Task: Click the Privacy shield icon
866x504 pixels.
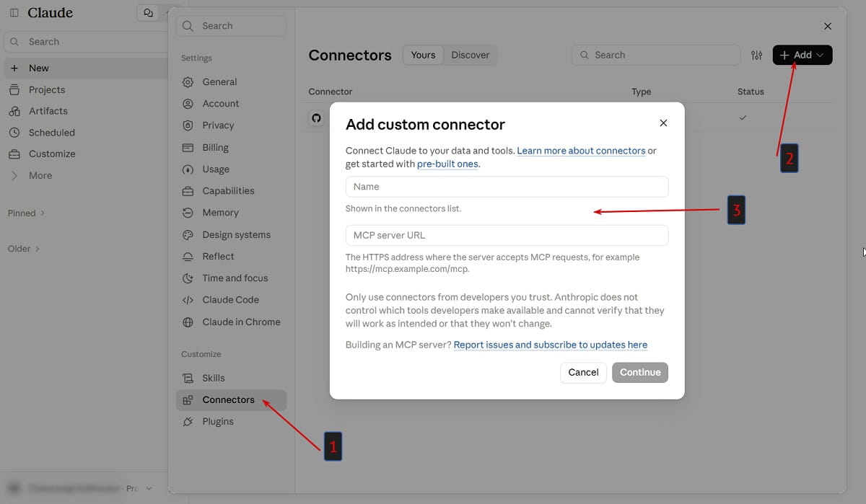Action: [x=188, y=125]
